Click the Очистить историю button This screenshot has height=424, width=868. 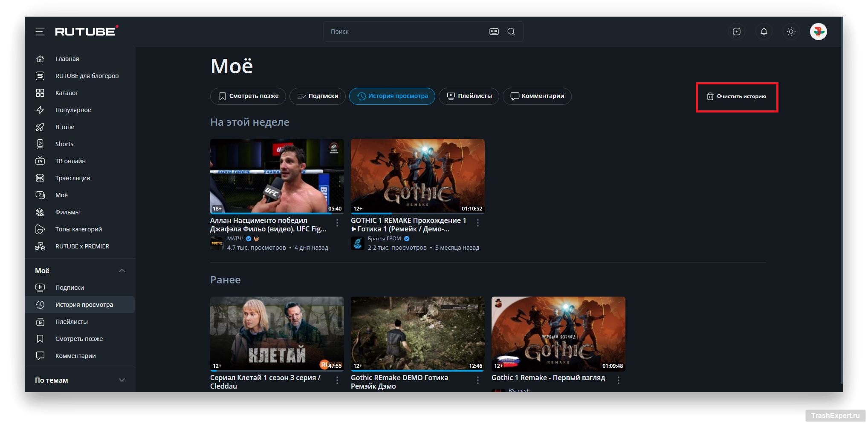pos(736,96)
